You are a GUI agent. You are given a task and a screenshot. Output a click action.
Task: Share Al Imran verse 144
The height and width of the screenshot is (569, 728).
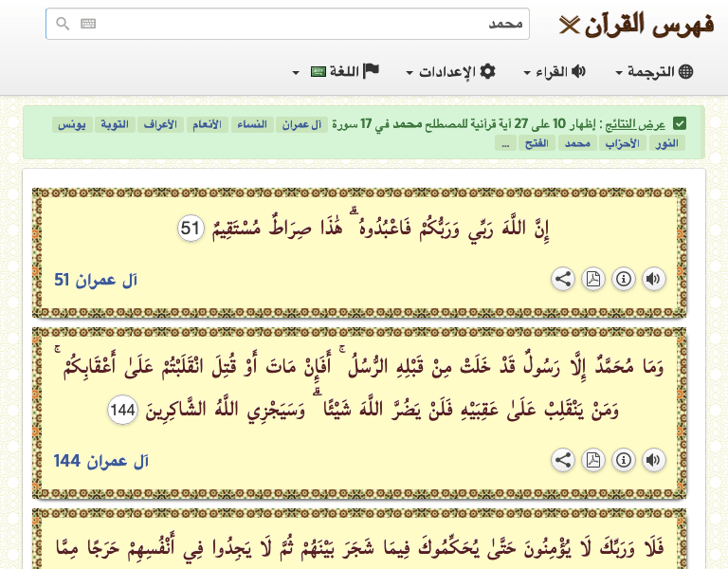tap(562, 460)
